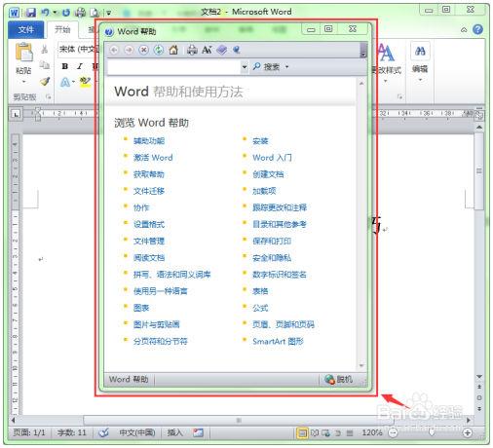493x448 pixels.
Task: Open quick access toolbar customize dropdown
Action: pyautogui.click(x=109, y=13)
